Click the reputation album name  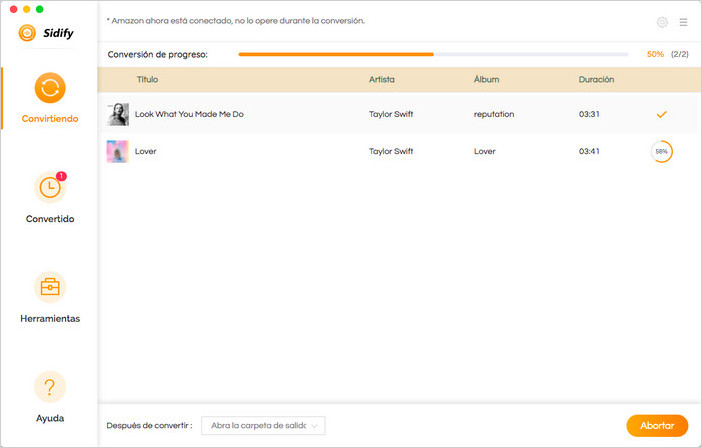pyautogui.click(x=494, y=114)
